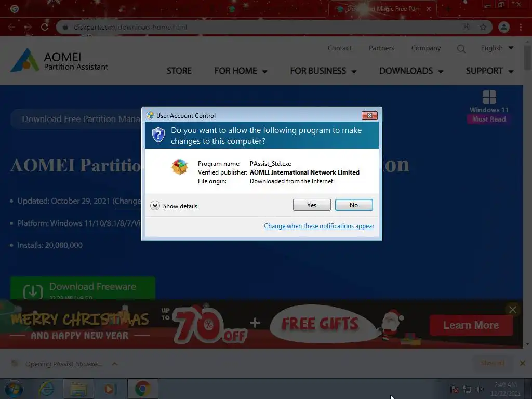Click the Changelog link after the update date
Image resolution: width=532 pixels, height=399 pixels.
127,201
